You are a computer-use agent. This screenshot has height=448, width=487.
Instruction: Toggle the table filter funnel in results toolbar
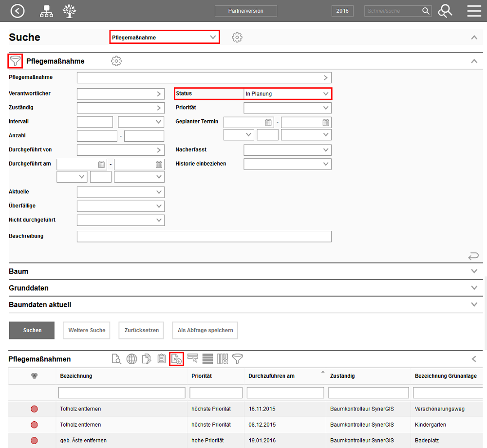click(x=238, y=359)
